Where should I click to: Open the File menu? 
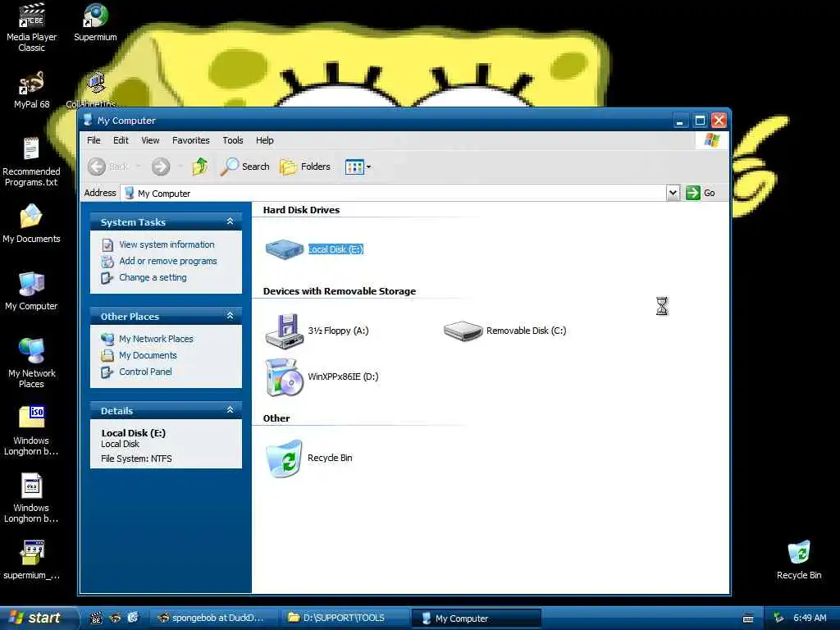coord(94,140)
